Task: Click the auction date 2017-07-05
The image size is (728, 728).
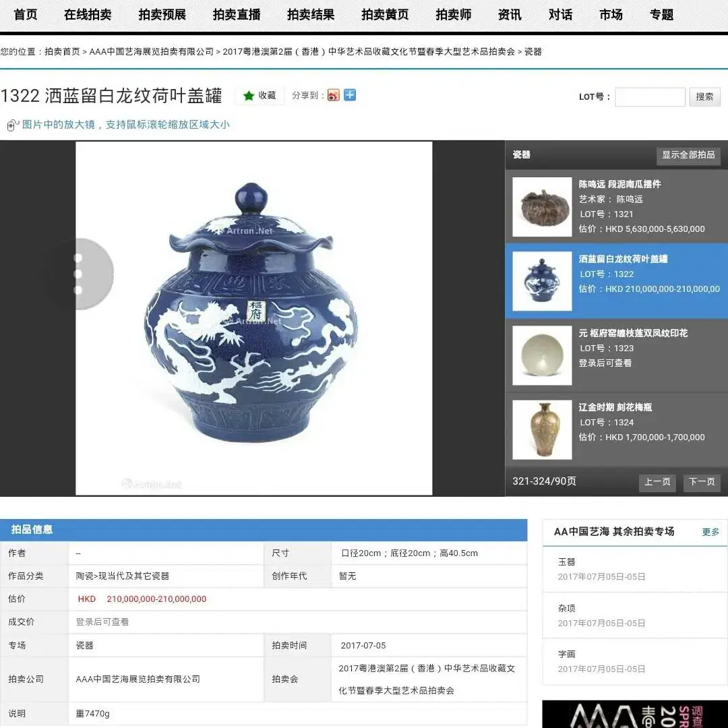Action: coord(363,646)
